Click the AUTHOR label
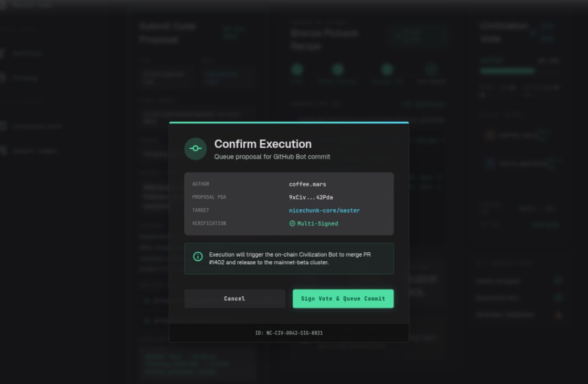The width and height of the screenshot is (588, 384). point(200,184)
